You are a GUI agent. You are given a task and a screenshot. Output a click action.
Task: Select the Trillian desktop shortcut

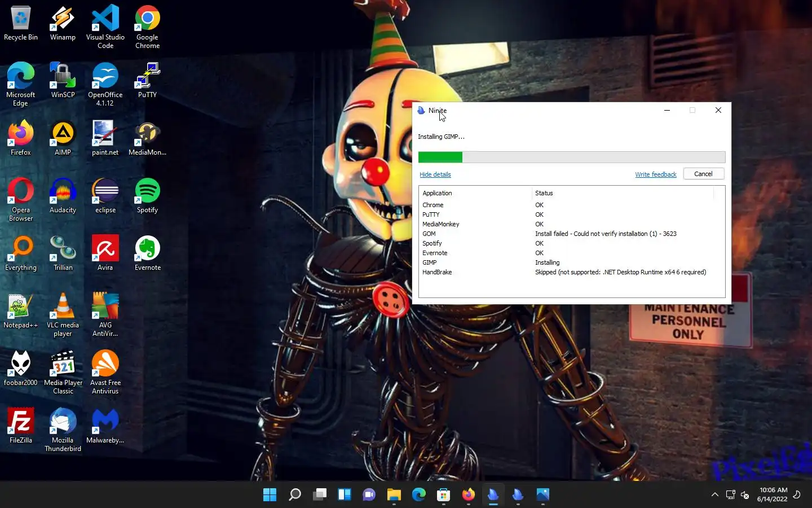tap(63, 253)
